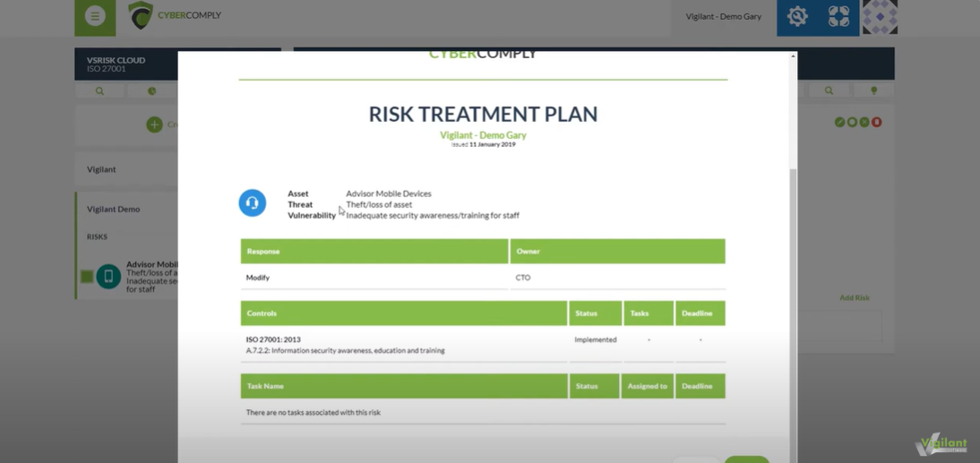Click the Implemented status cell
Screen dimensions: 980x463
pos(596,340)
